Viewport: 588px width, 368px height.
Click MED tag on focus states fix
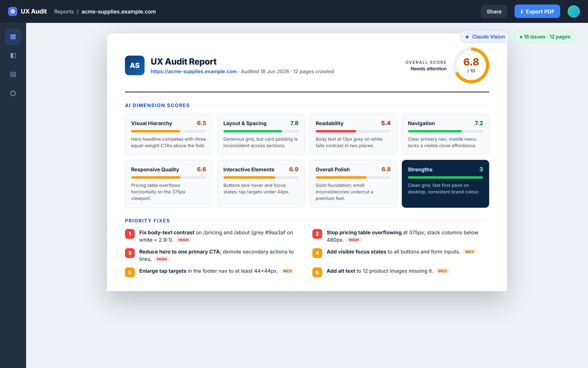(470, 252)
